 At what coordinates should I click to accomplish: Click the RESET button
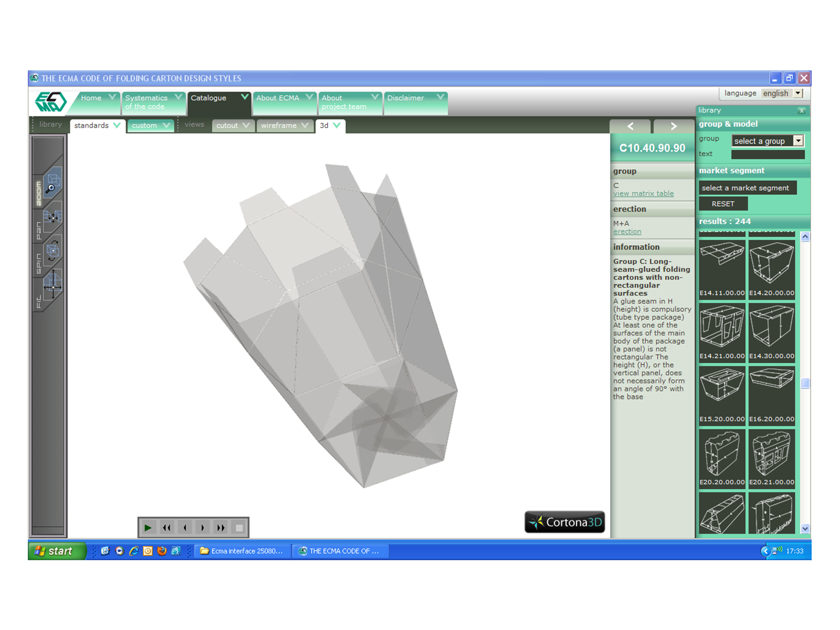click(722, 204)
